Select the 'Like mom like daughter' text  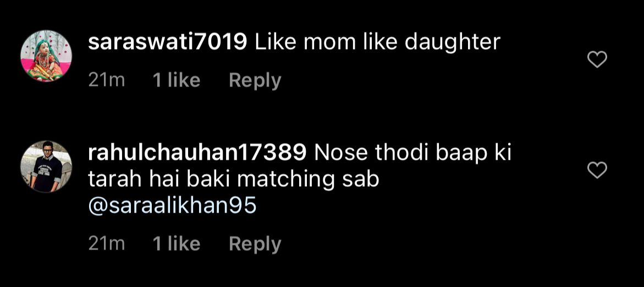coord(378,42)
